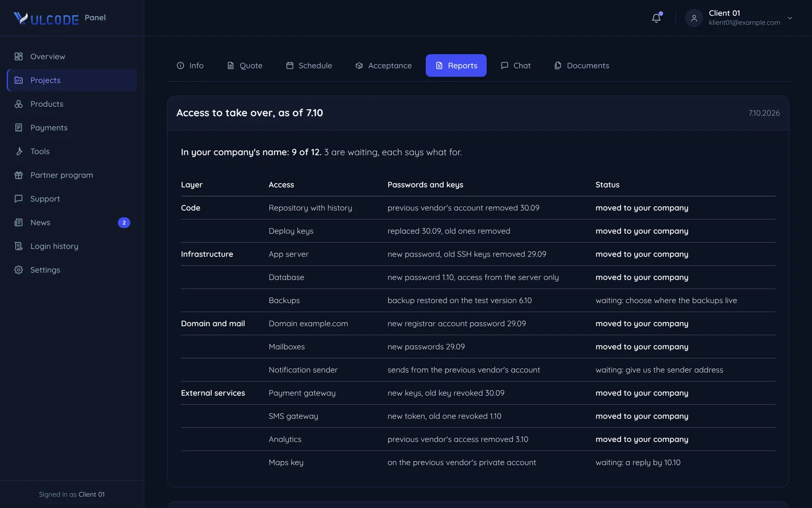The image size is (812, 508).
Task: Click the 'Backups' access cell
Action: point(284,301)
